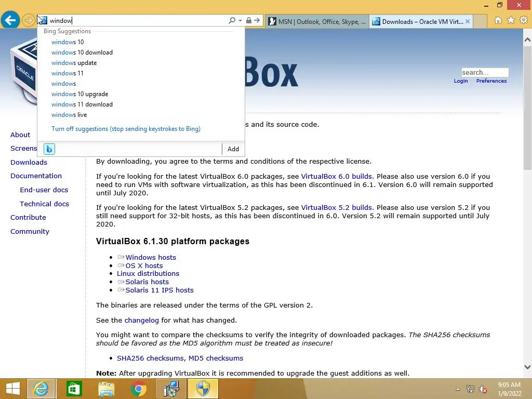Click Internet Explorer taskbar icon
Viewport: 532px width, 399px height.
click(x=41, y=389)
